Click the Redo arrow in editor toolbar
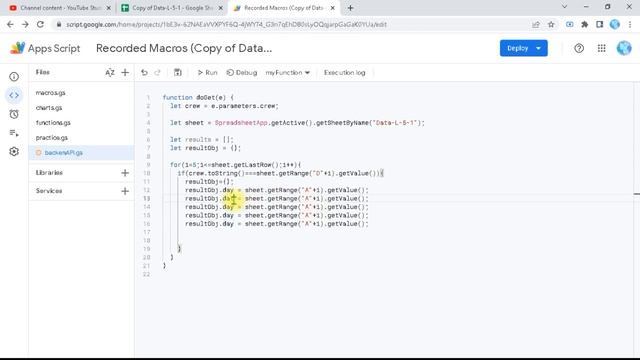 tap(157, 73)
